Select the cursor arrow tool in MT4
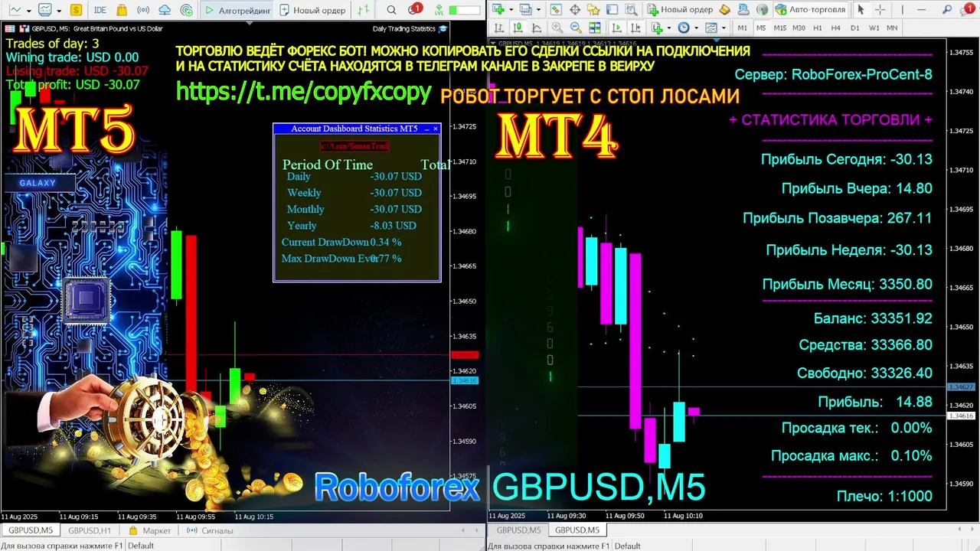This screenshot has width=980, height=551. (x=861, y=9)
